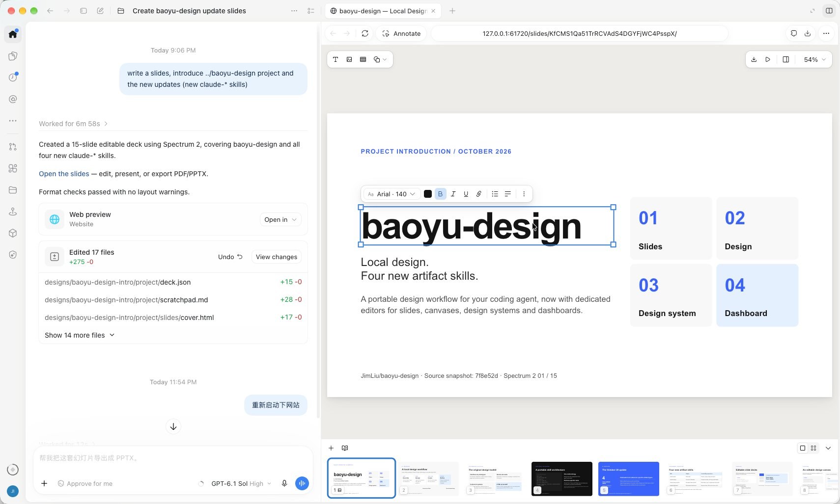Click the bullet list icon
The image size is (840, 504).
click(x=495, y=194)
